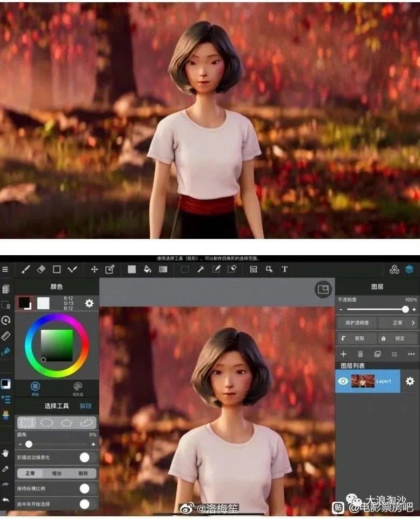Viewport: 420px width, 519px height.
Task: Select the rectangular Selection tool in toolbar
Action: click(185, 269)
